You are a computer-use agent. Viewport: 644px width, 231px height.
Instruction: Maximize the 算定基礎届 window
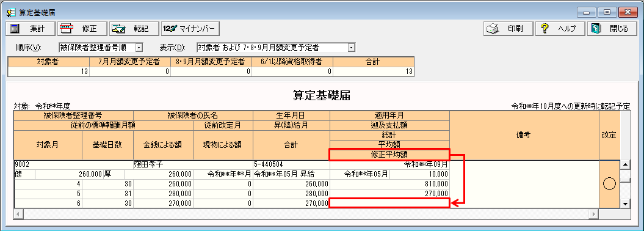click(607, 13)
